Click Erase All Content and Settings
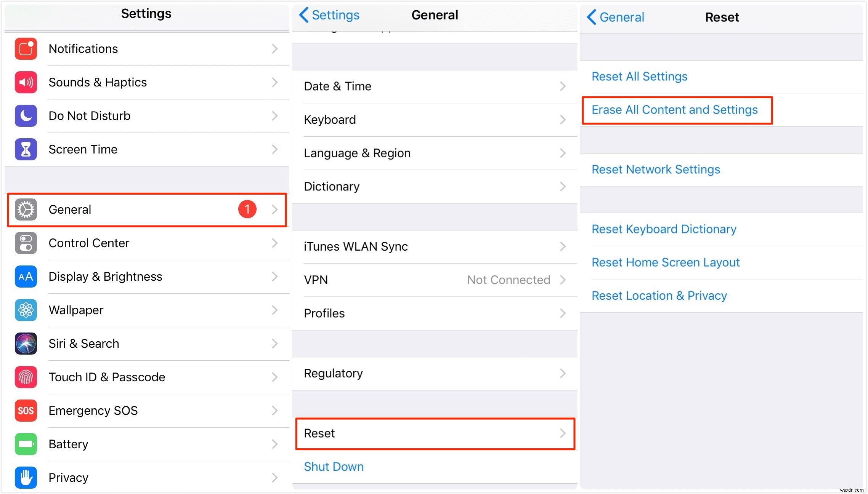This screenshot has width=868, height=494. [674, 110]
